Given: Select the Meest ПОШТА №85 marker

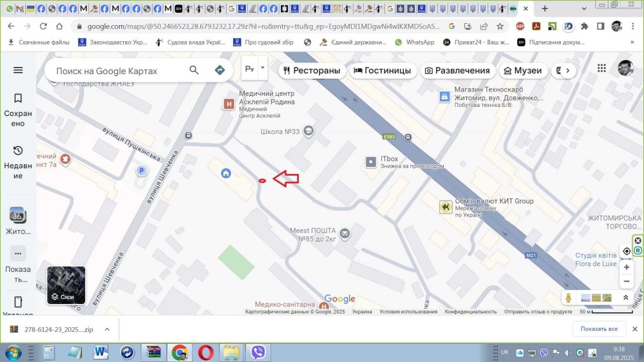Looking at the screenshot, I should 345,234.
